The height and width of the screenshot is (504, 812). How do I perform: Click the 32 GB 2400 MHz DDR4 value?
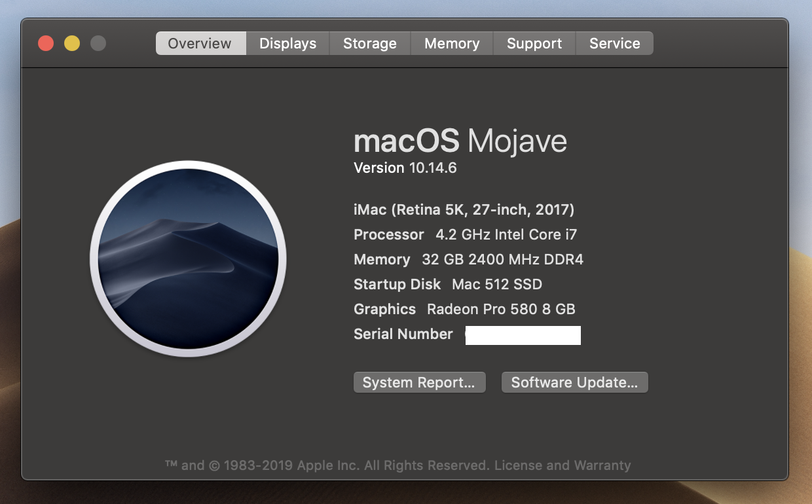(502, 259)
